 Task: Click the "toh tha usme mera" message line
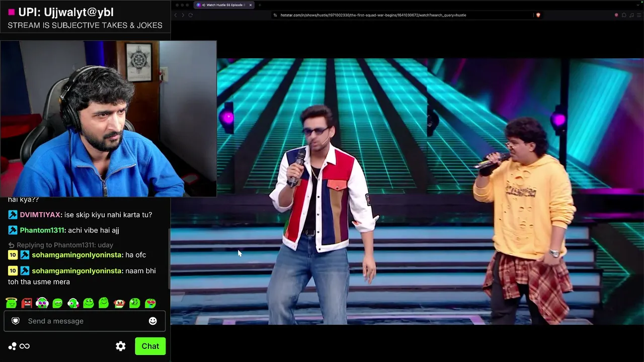tap(39, 282)
